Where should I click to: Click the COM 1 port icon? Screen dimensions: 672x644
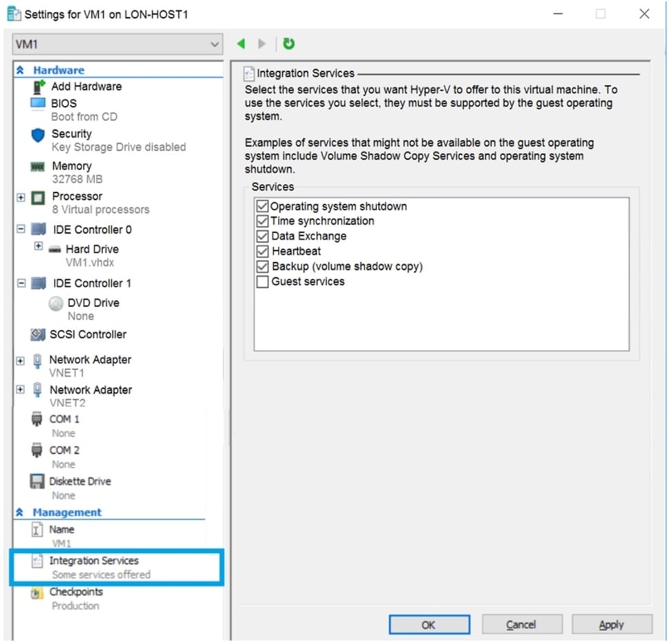[36, 418]
